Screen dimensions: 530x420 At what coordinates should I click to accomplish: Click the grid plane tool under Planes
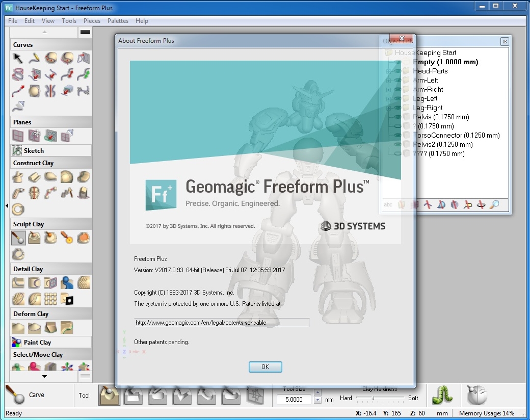(x=17, y=136)
